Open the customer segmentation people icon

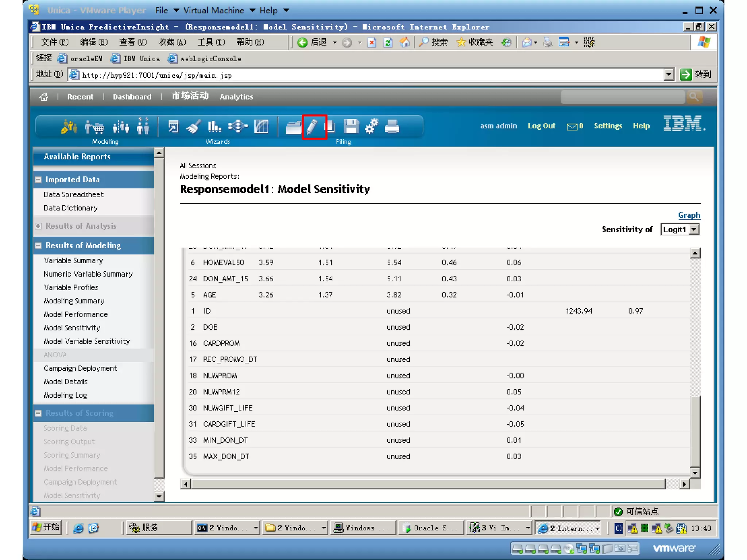coord(121,127)
